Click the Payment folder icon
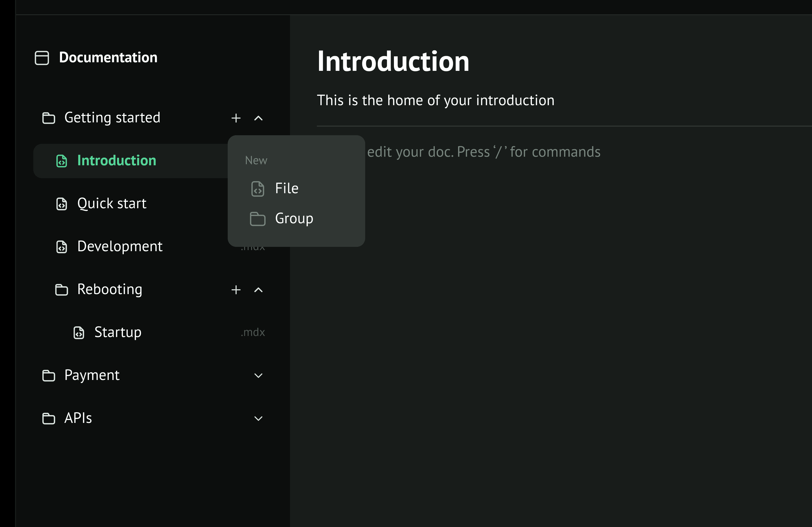Image resolution: width=812 pixels, height=527 pixels. coord(48,376)
